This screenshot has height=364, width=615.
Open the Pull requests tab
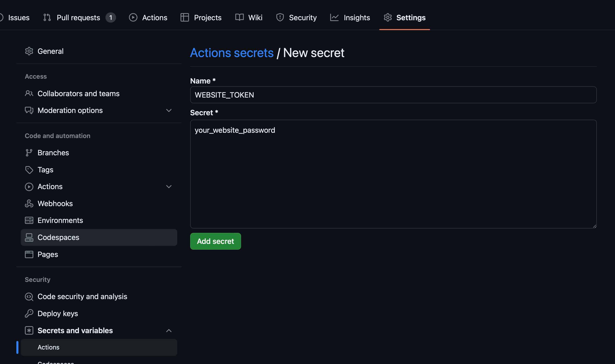(78, 18)
